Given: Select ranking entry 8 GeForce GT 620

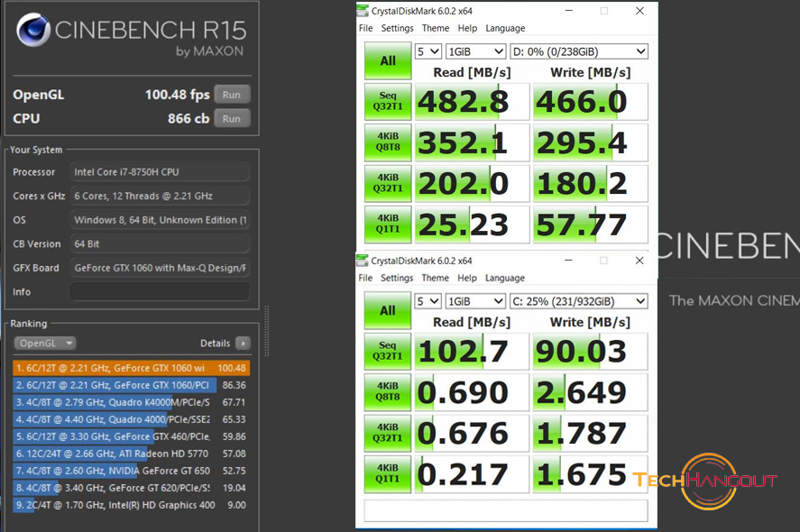Looking at the screenshot, I should click(x=132, y=488).
